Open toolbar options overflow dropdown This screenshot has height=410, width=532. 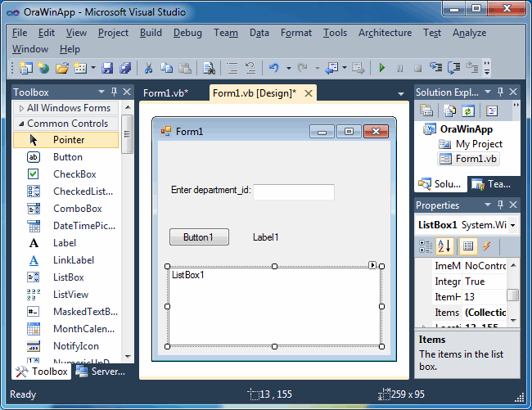pos(487,68)
